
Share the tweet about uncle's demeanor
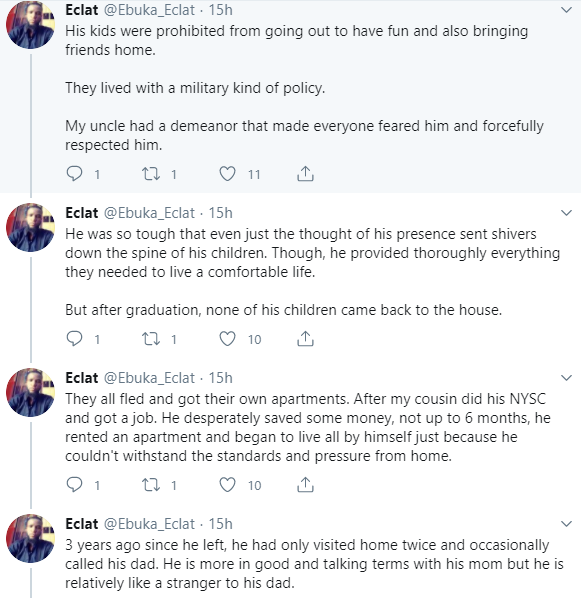pos(305,174)
